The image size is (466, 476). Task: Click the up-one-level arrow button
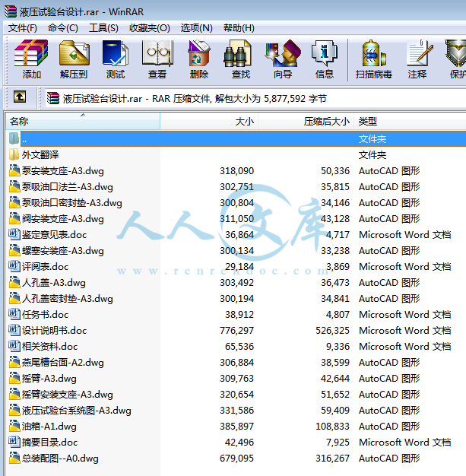coord(20,97)
